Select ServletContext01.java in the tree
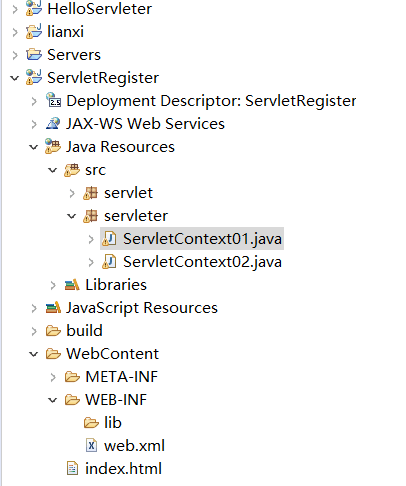The height and width of the screenshot is (486, 406). click(x=192, y=239)
